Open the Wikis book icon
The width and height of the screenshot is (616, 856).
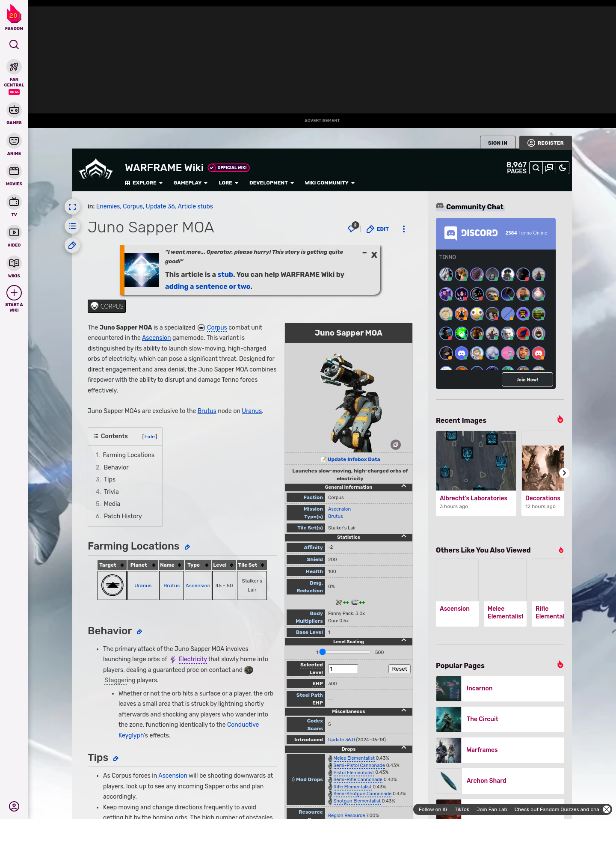(14, 263)
